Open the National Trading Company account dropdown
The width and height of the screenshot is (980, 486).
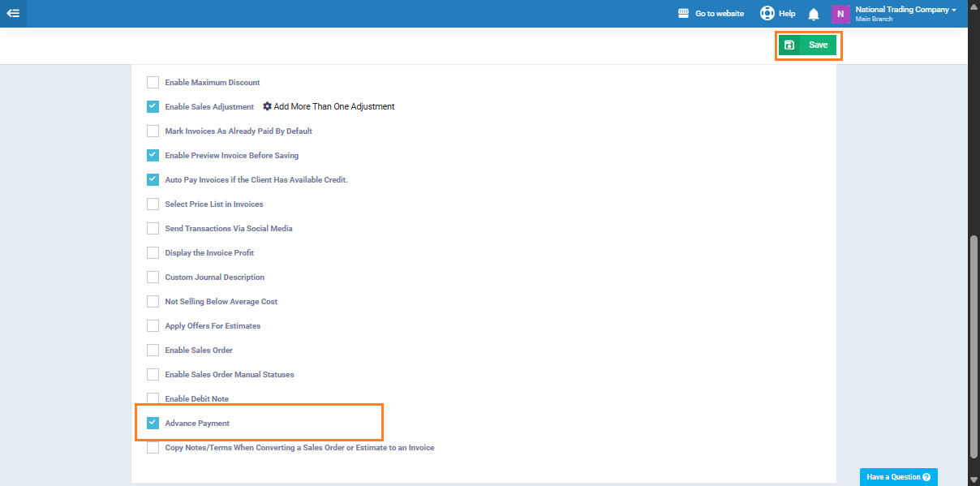pyautogui.click(x=905, y=10)
